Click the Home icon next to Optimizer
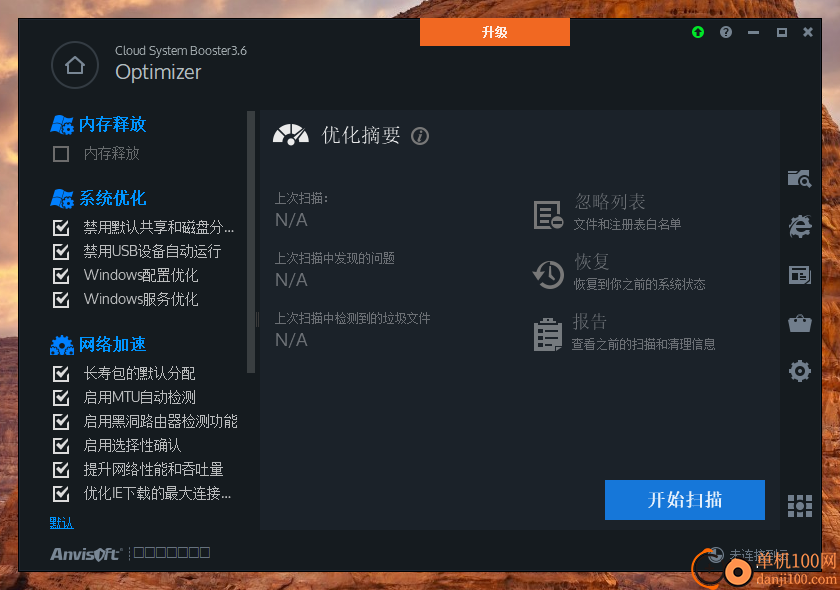 [x=75, y=65]
